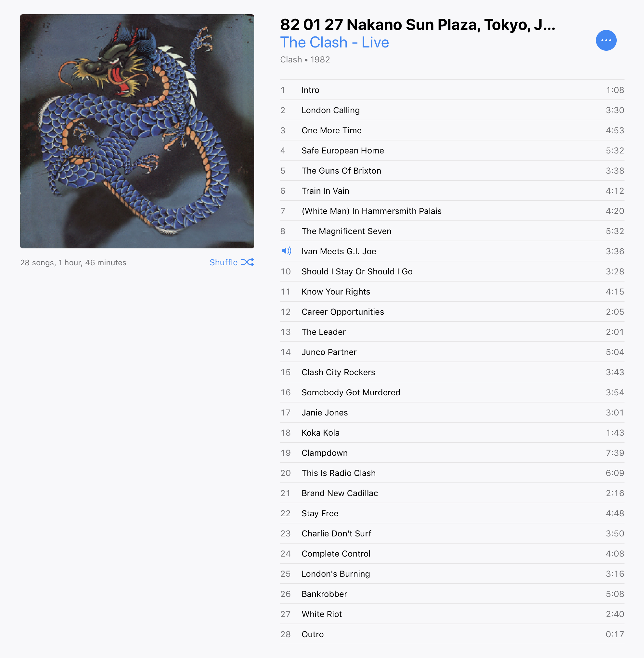The height and width of the screenshot is (658, 644).
Task: Select Ivan Meets G.I. Joe row
Action: click(x=452, y=251)
